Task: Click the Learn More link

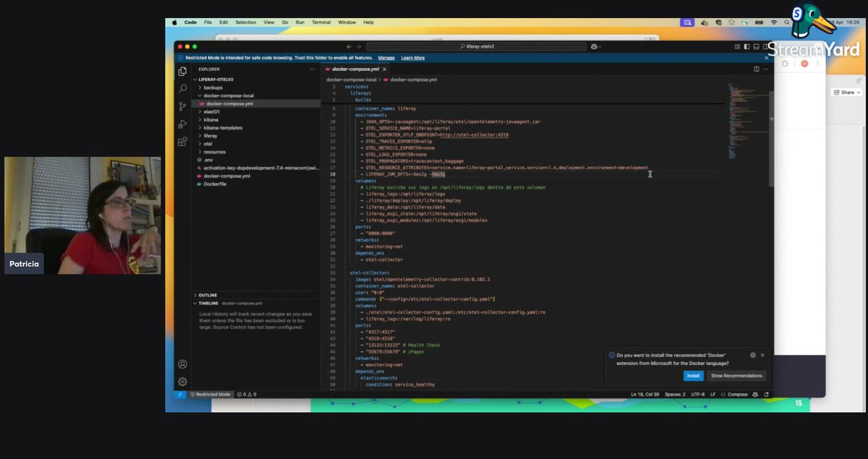Action: click(x=413, y=58)
